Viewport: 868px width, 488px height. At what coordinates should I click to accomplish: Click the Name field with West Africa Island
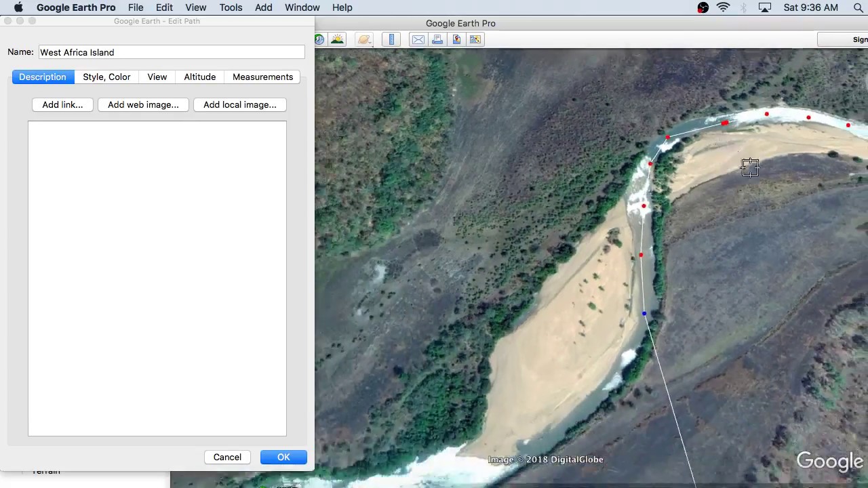pyautogui.click(x=172, y=52)
